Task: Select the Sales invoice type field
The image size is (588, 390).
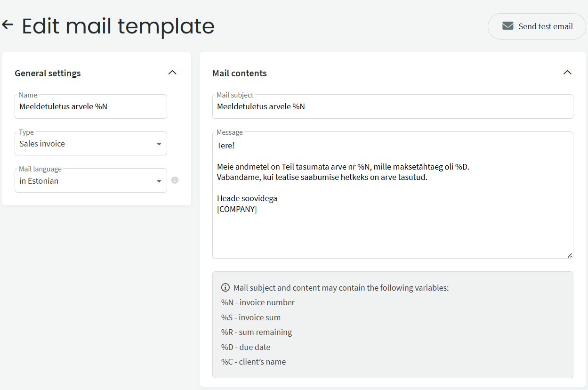Action: point(91,144)
